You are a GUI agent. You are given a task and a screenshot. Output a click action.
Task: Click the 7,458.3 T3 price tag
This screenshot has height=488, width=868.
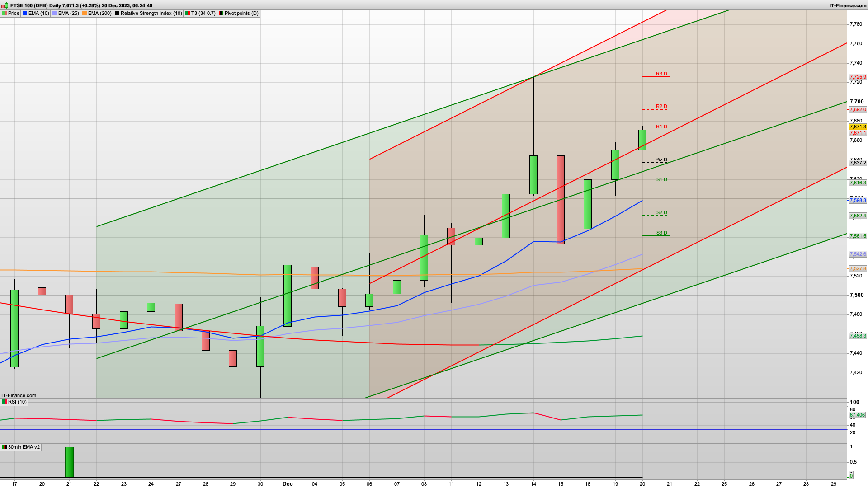point(858,336)
